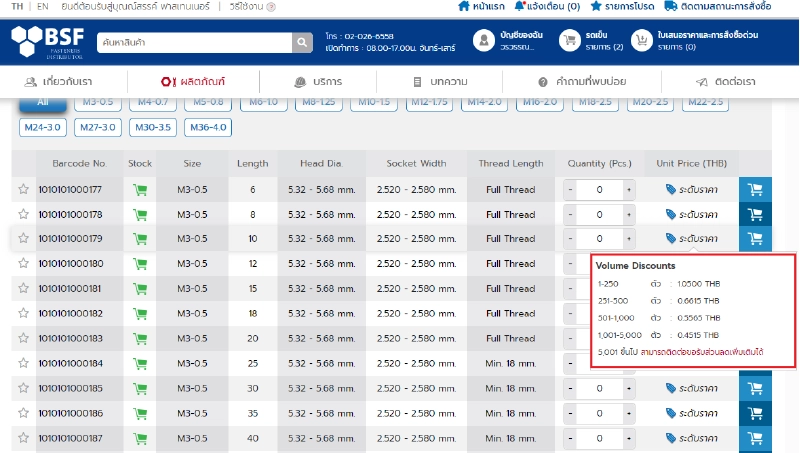Toggle favorite star for barcode 1010101000180
Image resolution: width=800 pixels, height=453 pixels.
[x=23, y=264]
